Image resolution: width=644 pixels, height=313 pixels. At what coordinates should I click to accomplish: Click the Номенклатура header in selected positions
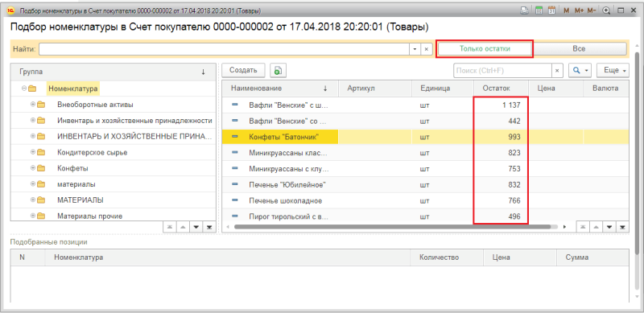pyautogui.click(x=227, y=257)
